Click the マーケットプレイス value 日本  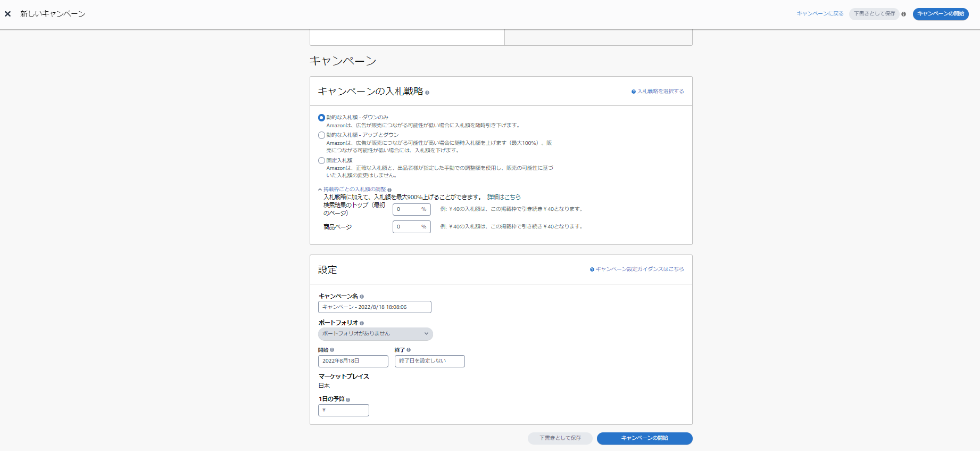(x=324, y=386)
